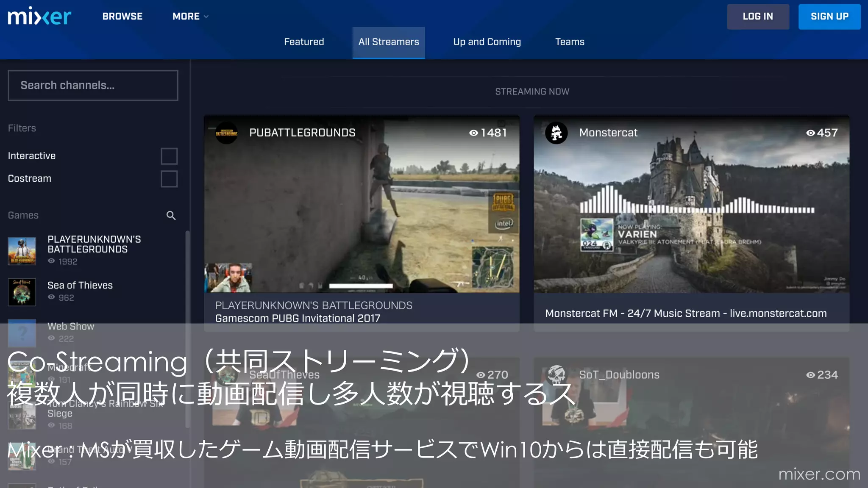
Task: Click the Games search magnifier icon
Action: [x=171, y=216]
